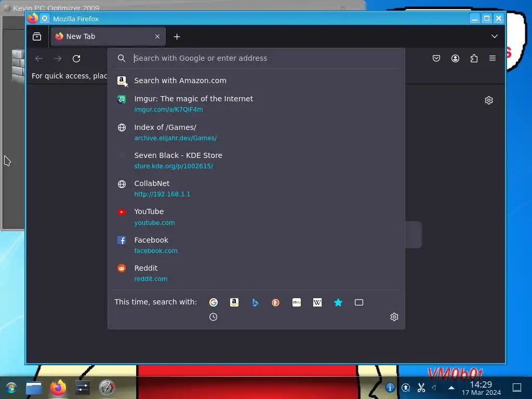Choose Search with Amazon.com suggestion
This screenshot has height=399, width=532.
pyautogui.click(x=257, y=81)
